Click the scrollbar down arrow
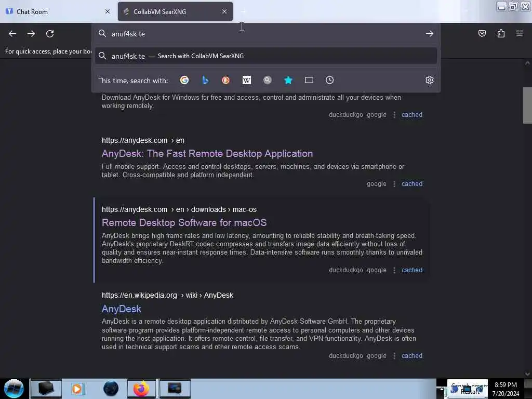532x399 pixels. click(x=527, y=374)
